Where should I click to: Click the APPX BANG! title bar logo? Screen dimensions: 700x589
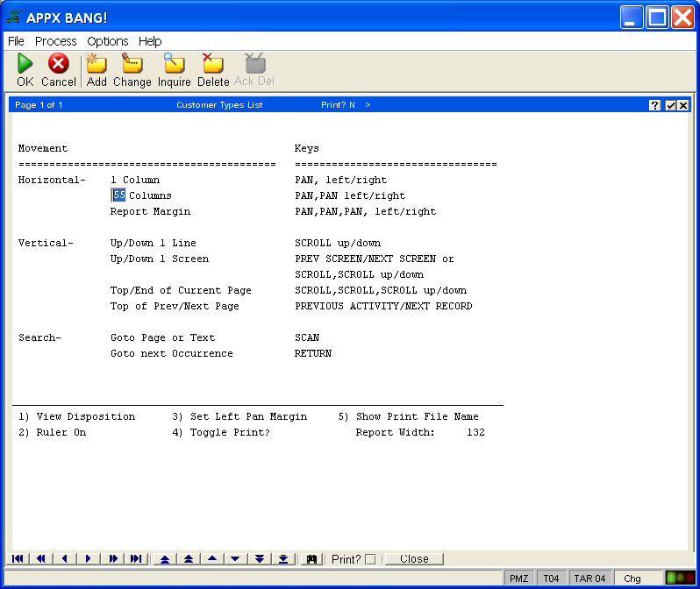[x=14, y=17]
